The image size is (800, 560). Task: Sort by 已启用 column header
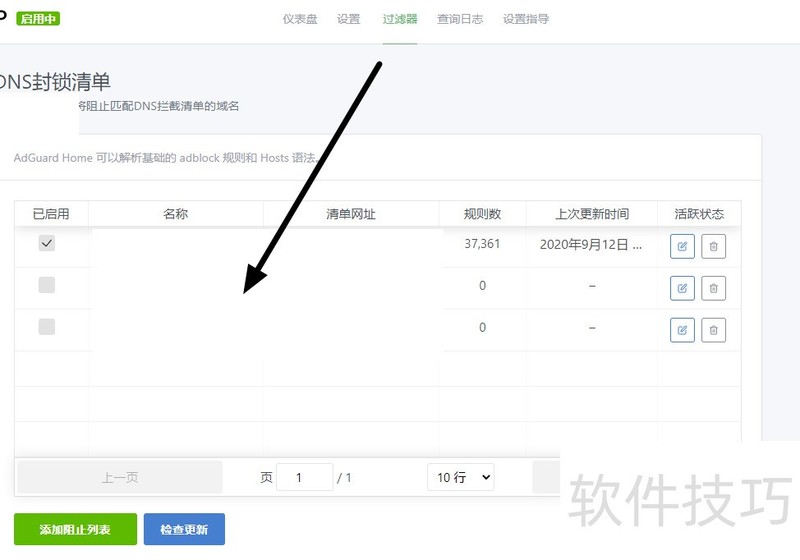[51, 214]
